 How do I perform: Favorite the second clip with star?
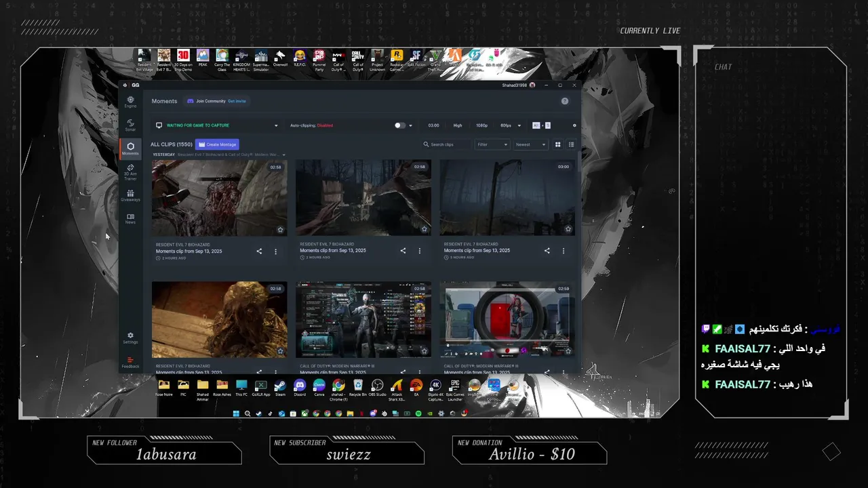425,229
